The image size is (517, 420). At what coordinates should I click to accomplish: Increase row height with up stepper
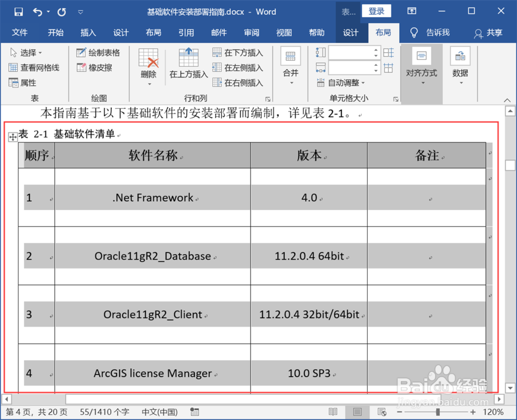coord(376,50)
